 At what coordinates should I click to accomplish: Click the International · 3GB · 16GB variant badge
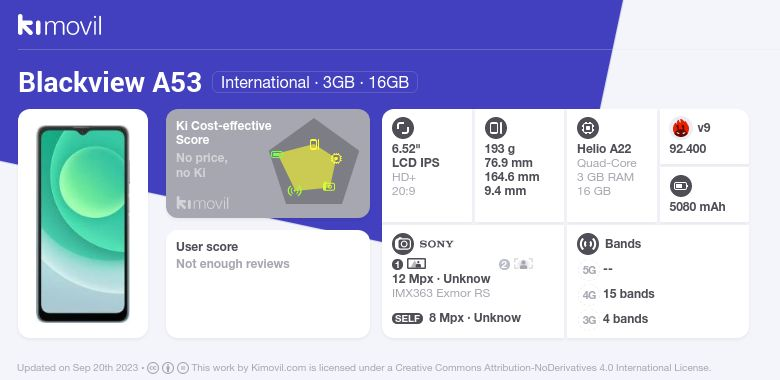315,82
